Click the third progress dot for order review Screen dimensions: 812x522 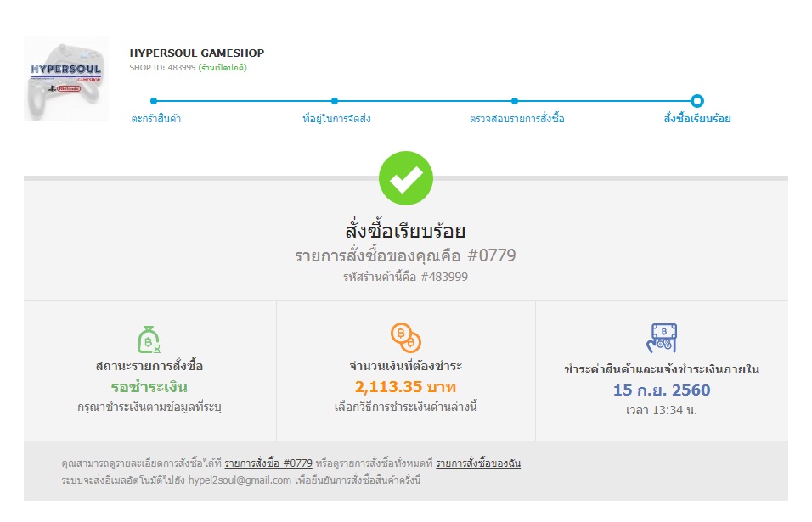[x=515, y=101]
